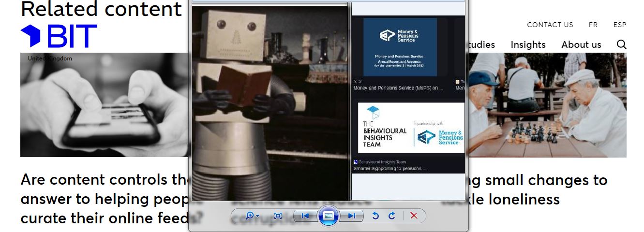
Task: Open the CONTACT US link
Action: (550, 25)
